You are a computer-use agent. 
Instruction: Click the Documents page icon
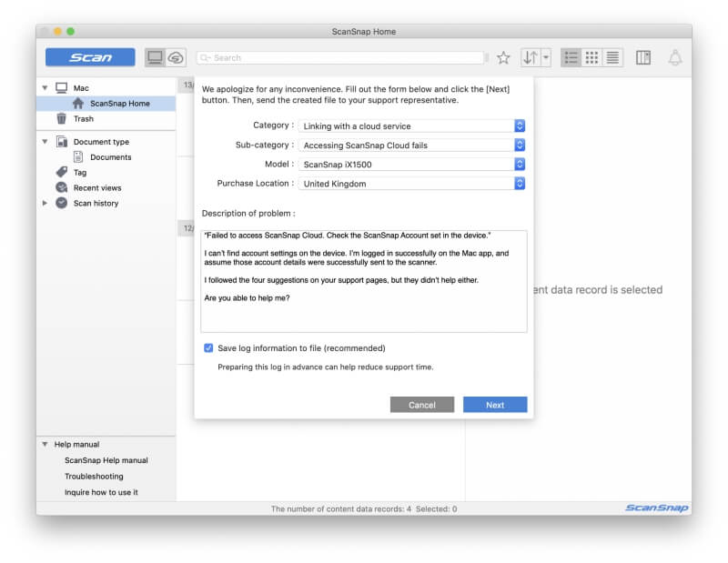[78, 156]
